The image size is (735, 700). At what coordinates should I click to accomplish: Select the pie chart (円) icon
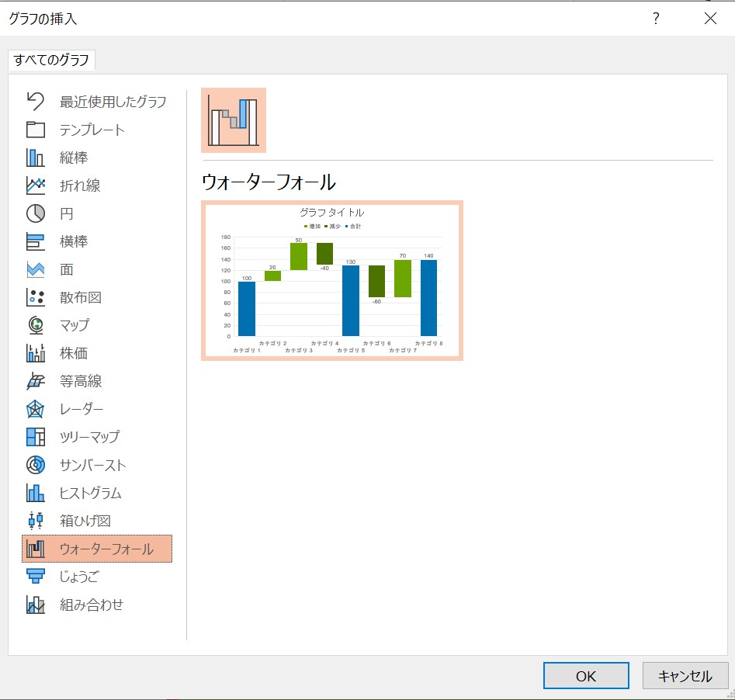pos(36,213)
